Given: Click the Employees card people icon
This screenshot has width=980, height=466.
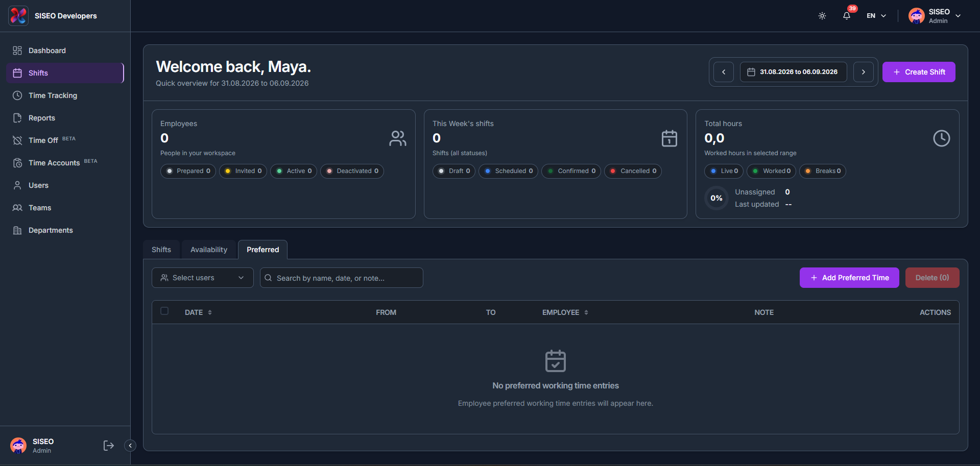Looking at the screenshot, I should (x=398, y=138).
